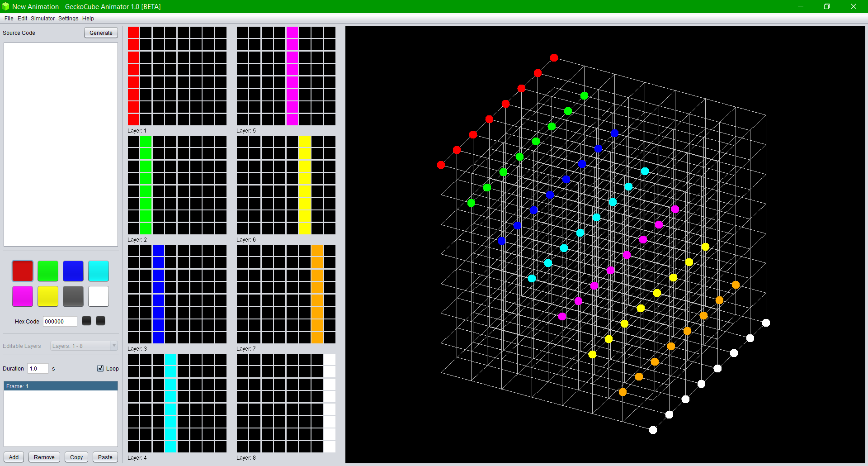Image resolution: width=868 pixels, height=466 pixels.
Task: Open the Settings menu
Action: (x=68, y=19)
